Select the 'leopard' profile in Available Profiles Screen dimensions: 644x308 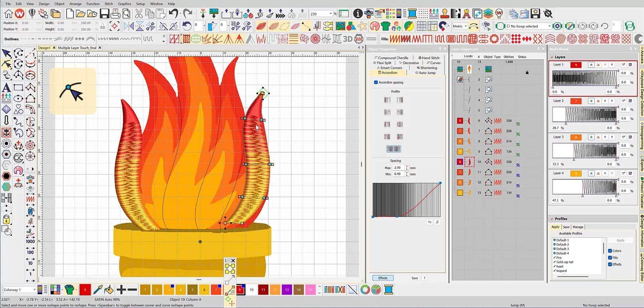click(x=561, y=271)
